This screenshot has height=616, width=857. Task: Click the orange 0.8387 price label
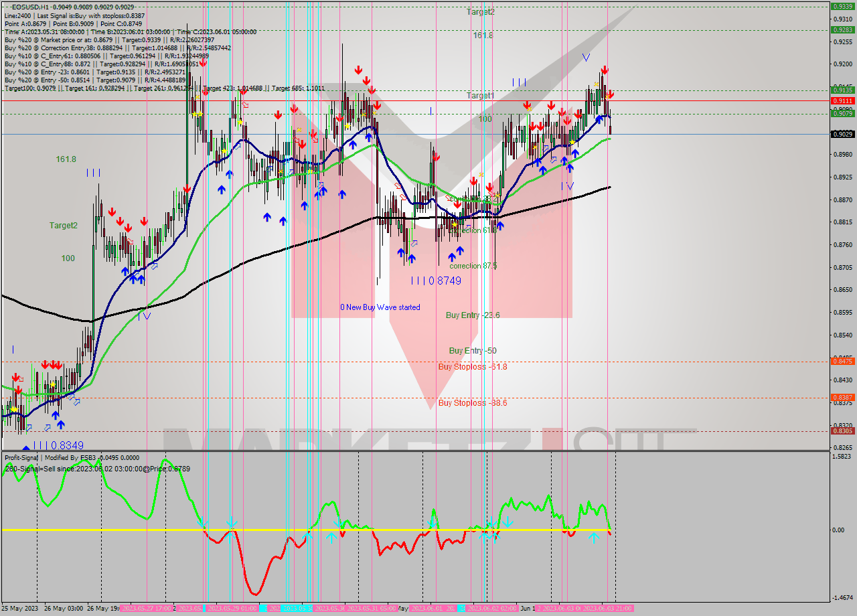[x=842, y=397]
